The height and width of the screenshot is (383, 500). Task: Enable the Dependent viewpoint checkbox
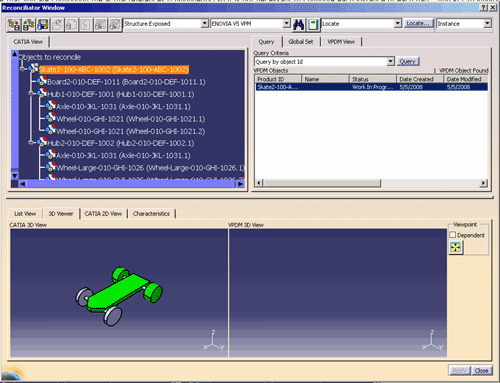[452, 235]
